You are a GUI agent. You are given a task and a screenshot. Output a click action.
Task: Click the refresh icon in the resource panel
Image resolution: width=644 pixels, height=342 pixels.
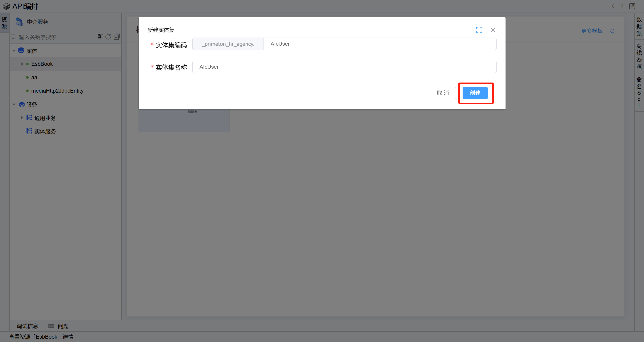(108, 37)
